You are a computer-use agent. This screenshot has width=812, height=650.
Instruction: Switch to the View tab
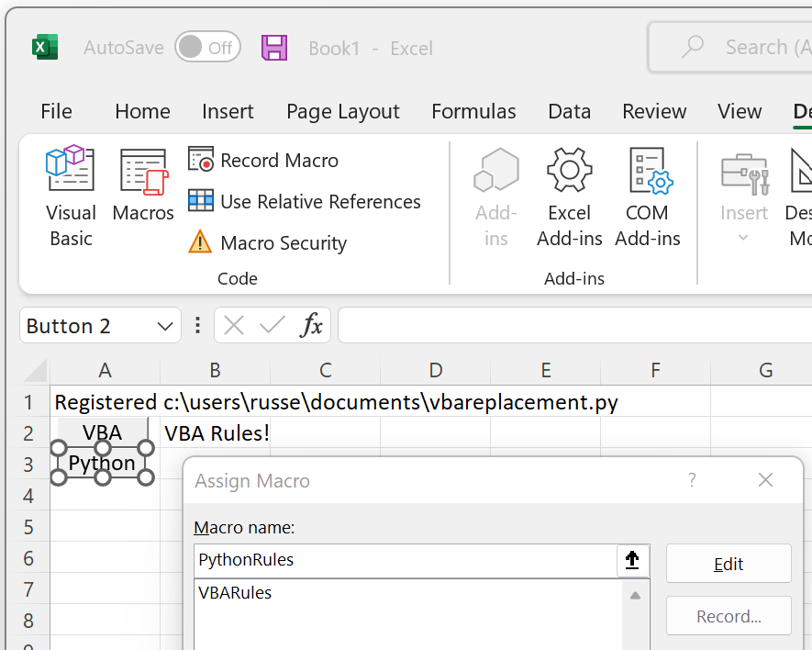(739, 111)
